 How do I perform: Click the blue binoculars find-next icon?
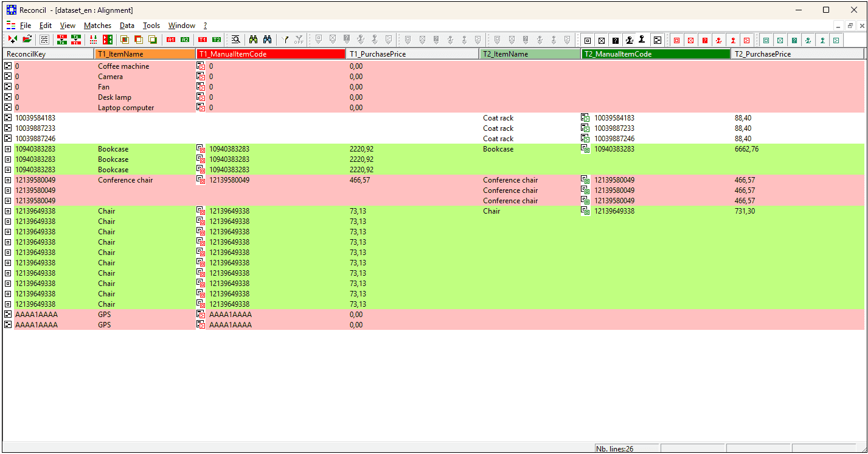[x=268, y=40]
